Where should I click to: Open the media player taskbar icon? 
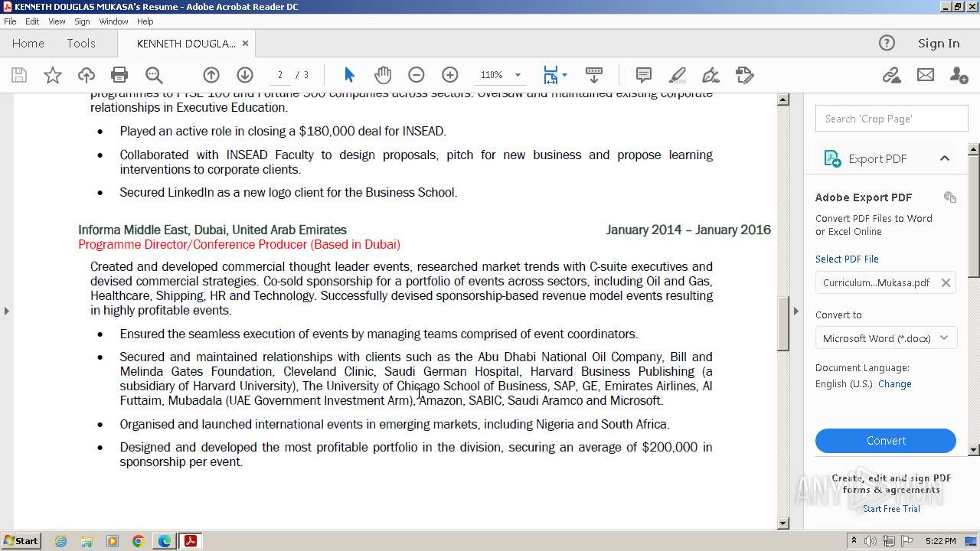113,541
